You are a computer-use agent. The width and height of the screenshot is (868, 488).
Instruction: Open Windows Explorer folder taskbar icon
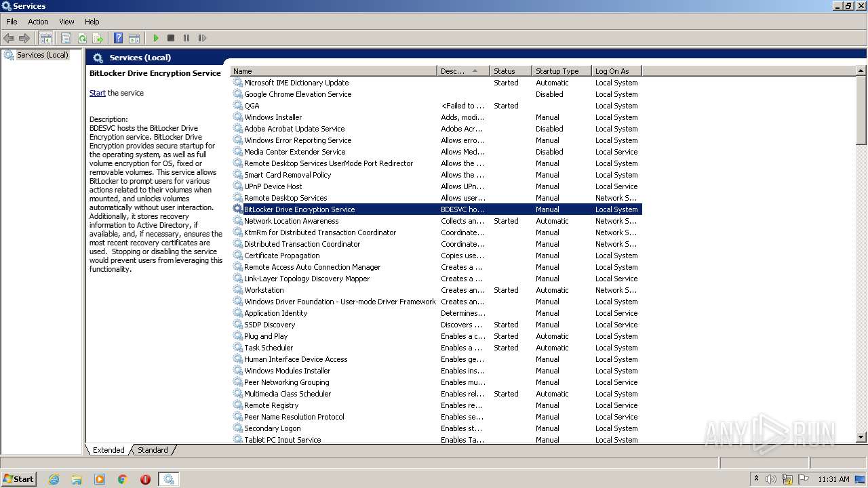(x=77, y=479)
